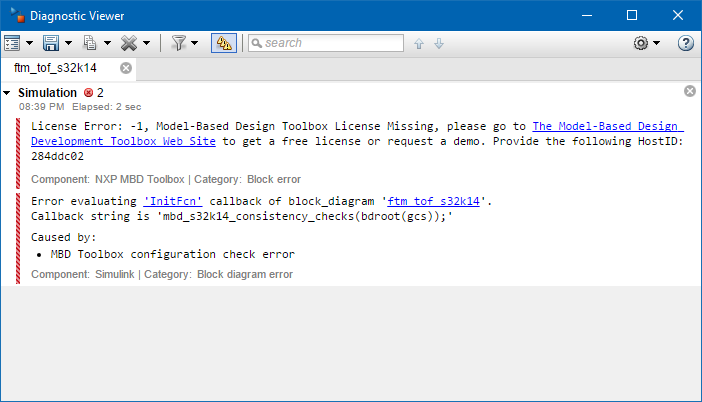Toggle the warnings grouping button

[224, 43]
